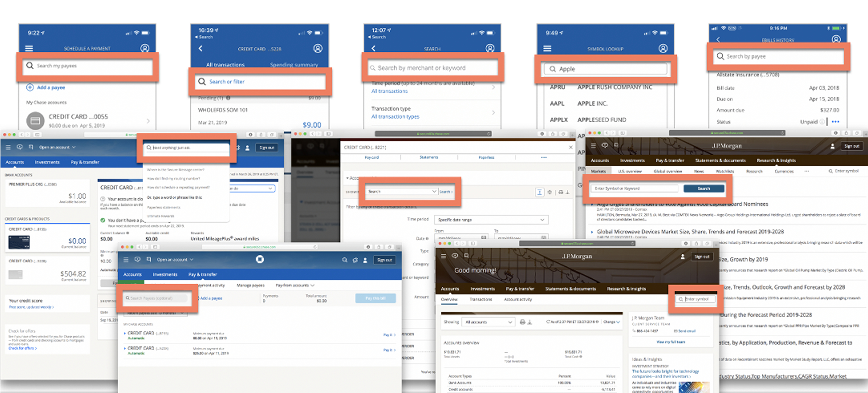Click bookmark icon in J.P. Morgan Good morning window
This screenshot has height=393, width=868.
click(466, 256)
